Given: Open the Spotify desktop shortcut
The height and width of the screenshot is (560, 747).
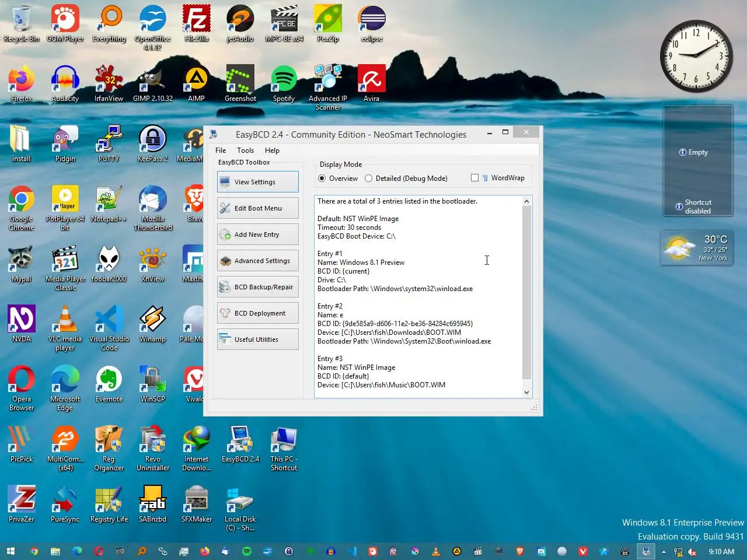Looking at the screenshot, I should click(x=284, y=85).
